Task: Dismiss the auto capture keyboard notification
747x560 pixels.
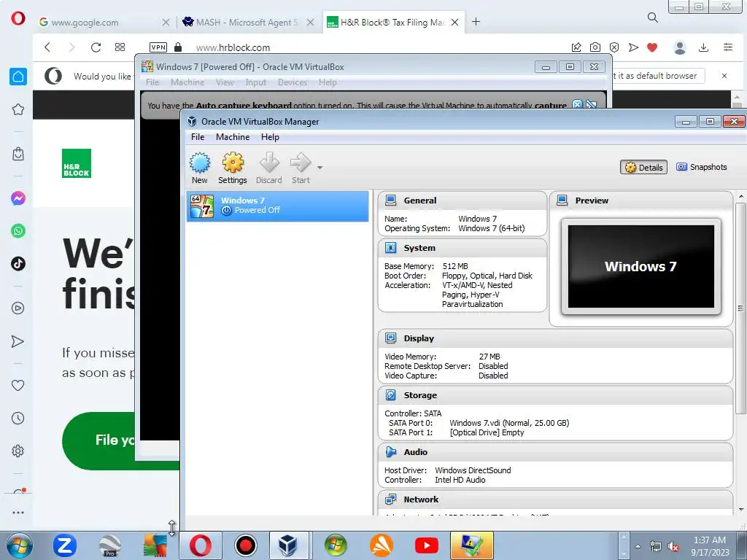Action: (577, 105)
